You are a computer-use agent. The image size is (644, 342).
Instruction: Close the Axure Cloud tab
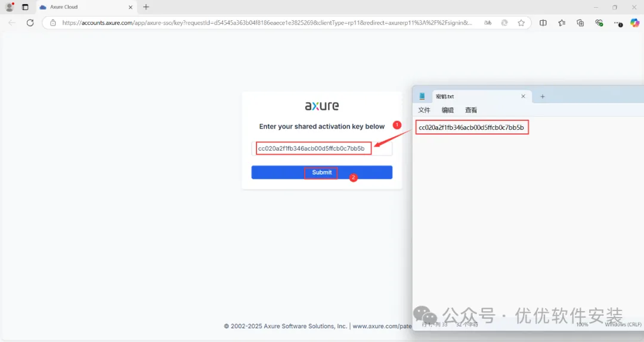(131, 7)
